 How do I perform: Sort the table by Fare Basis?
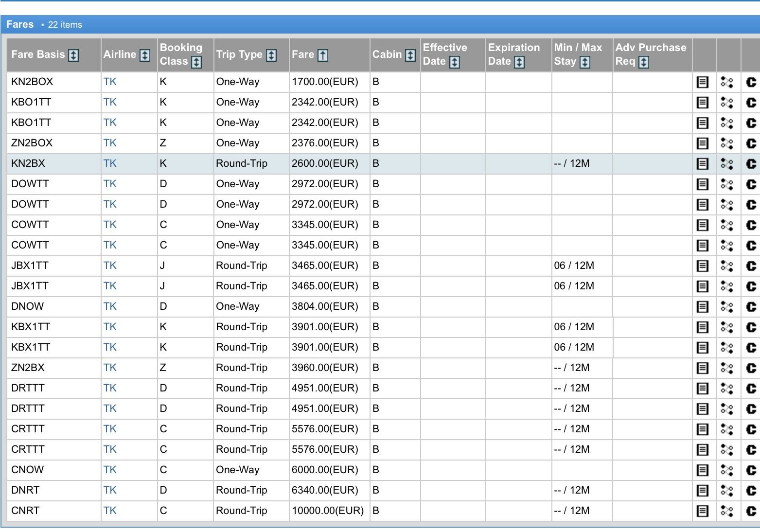pyautogui.click(x=73, y=55)
